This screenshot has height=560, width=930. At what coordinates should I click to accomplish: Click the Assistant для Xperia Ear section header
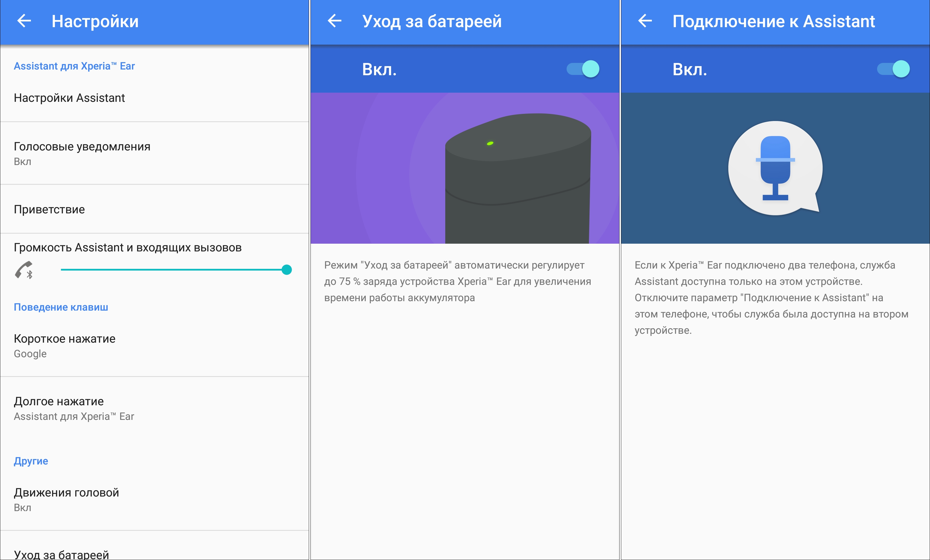tap(74, 66)
